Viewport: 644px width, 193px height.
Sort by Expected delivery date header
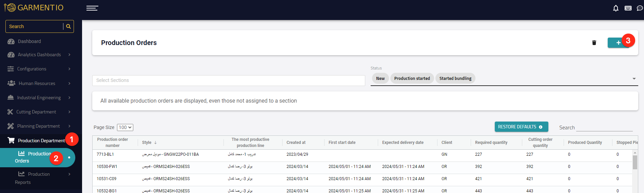[x=403, y=143]
